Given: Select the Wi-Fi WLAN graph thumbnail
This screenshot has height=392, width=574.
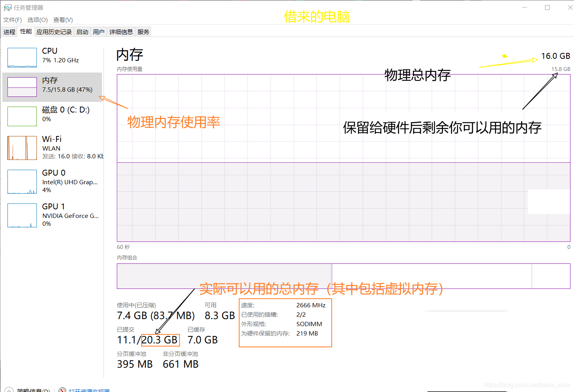Looking at the screenshot, I should coord(22,148).
